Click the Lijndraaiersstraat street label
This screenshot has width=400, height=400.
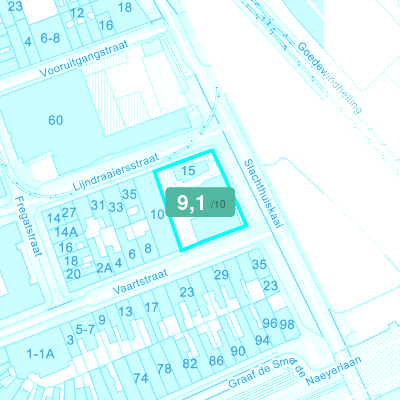[x=116, y=172]
